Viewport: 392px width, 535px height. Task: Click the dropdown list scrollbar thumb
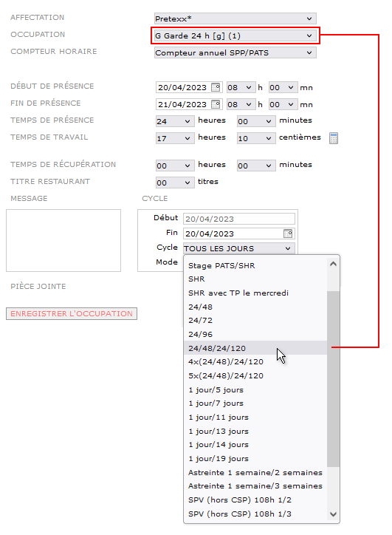(x=334, y=379)
